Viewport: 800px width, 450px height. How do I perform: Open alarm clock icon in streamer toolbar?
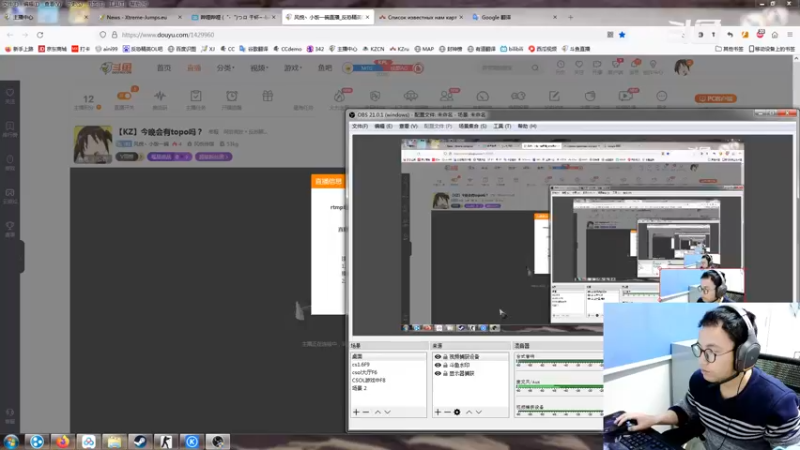click(x=232, y=96)
